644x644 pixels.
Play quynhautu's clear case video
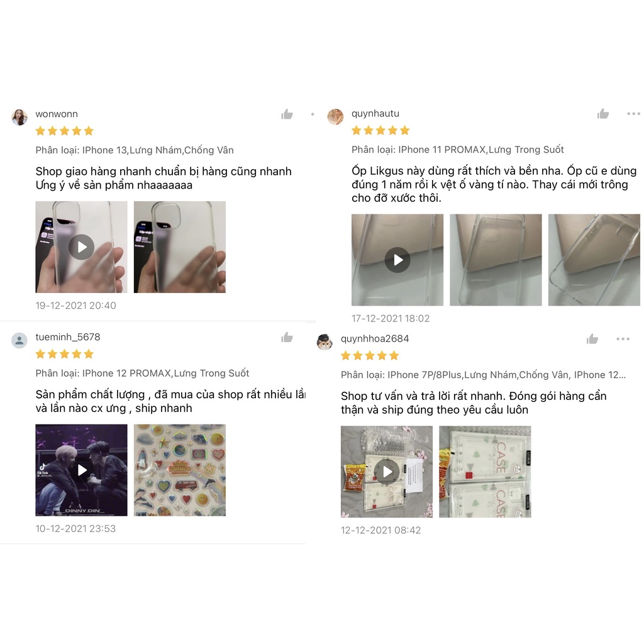pos(397,260)
